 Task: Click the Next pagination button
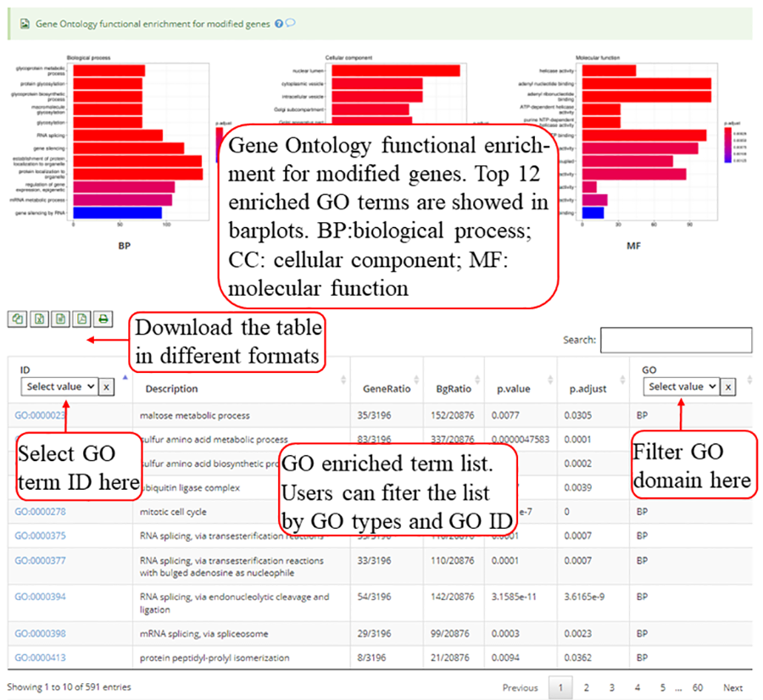click(x=732, y=687)
